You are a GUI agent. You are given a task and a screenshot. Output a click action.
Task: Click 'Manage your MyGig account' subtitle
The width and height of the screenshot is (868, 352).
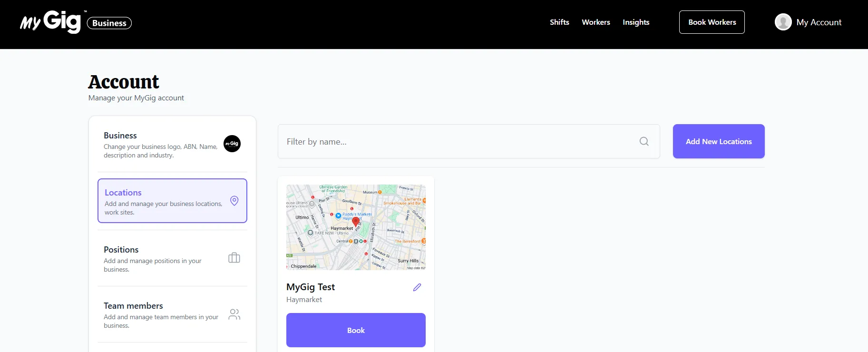tap(136, 98)
